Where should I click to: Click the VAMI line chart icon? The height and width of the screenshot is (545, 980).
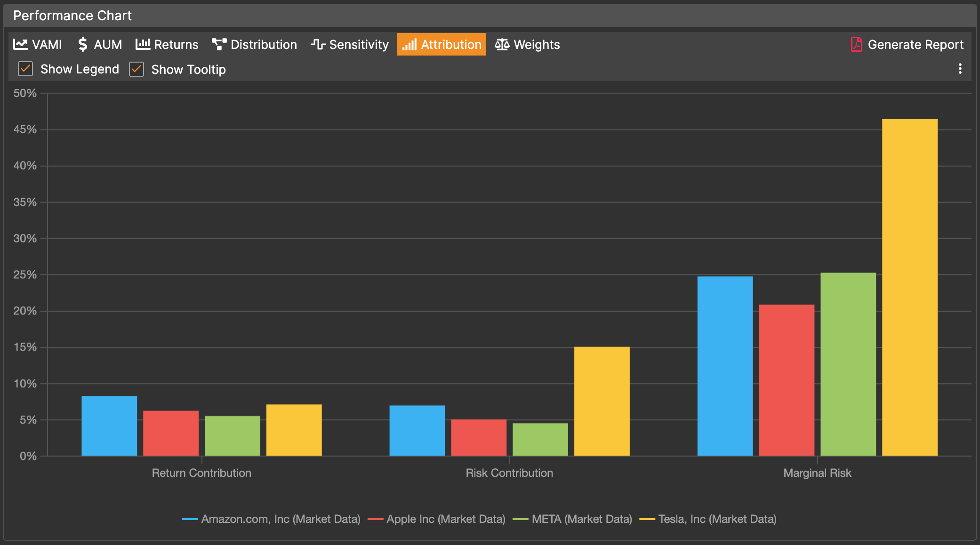coord(20,44)
